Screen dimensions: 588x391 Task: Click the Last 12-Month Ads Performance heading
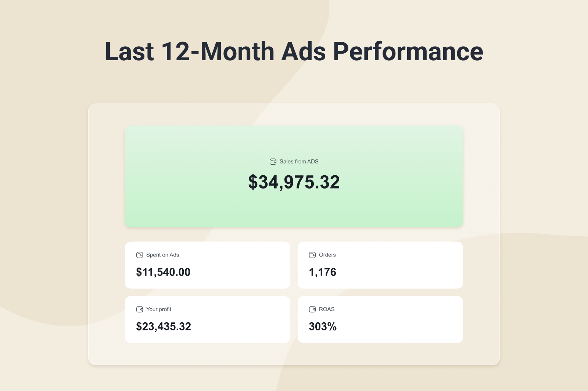pos(294,51)
